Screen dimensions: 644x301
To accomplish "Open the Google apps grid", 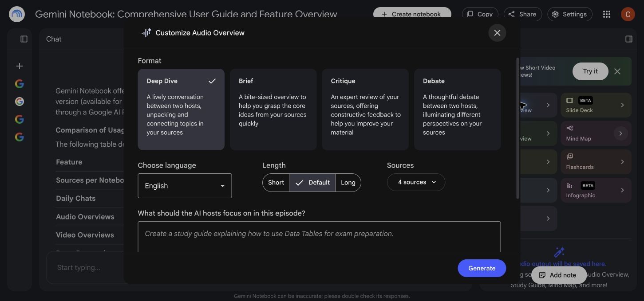I will pos(607,14).
